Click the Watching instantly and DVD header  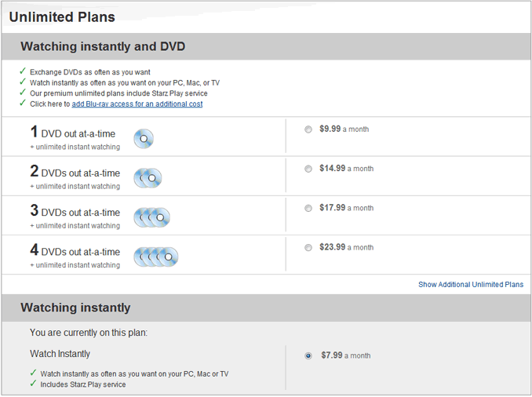(x=103, y=46)
